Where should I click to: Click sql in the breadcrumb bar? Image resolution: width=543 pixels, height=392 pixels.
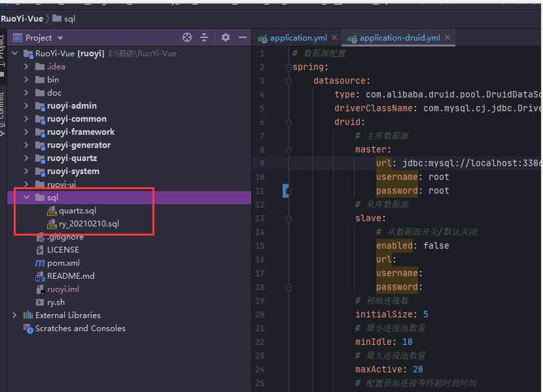click(69, 19)
